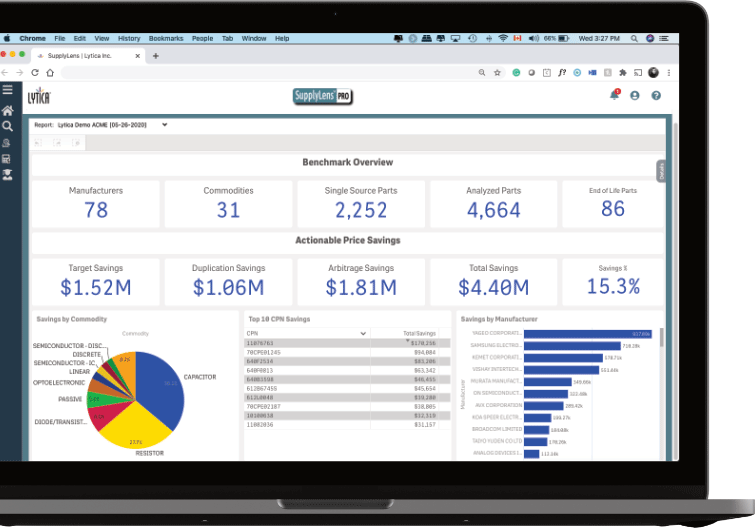Click the Manufacturers 78 tile
Viewport: 756px width, 528px height.
click(x=95, y=203)
